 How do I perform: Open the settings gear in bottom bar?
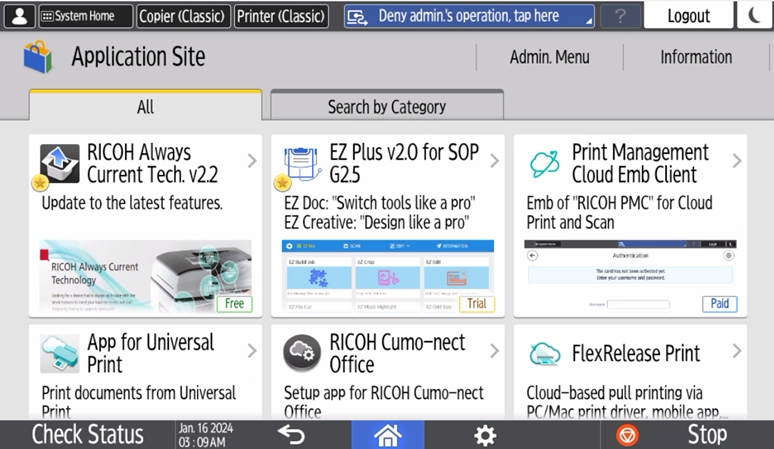pyautogui.click(x=485, y=435)
